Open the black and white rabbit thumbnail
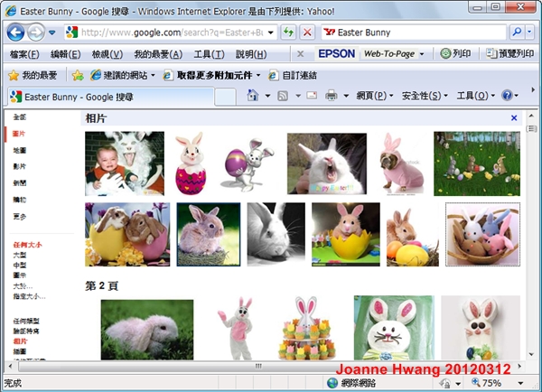Image resolution: width=542 pixels, height=392 pixels. 276,234
